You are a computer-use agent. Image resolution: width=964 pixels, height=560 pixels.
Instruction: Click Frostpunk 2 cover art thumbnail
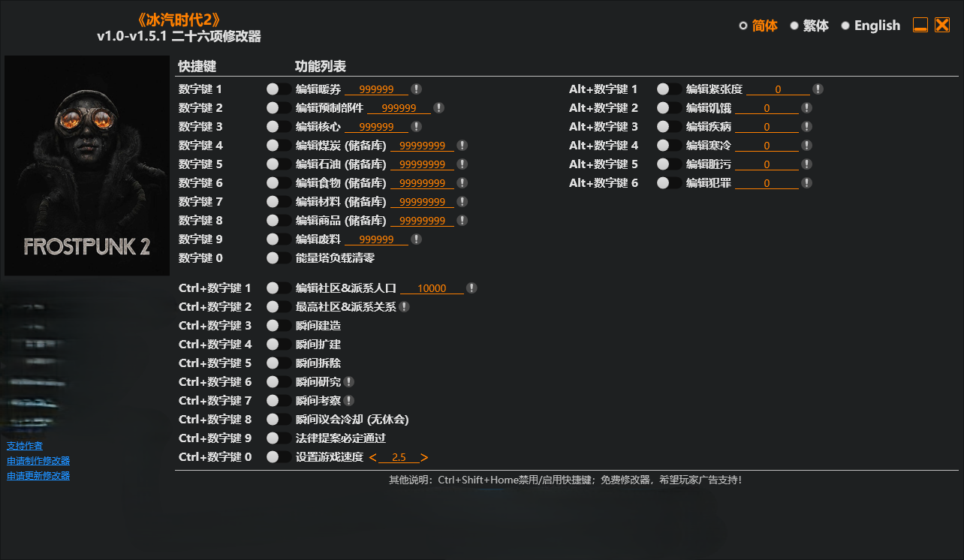87,166
